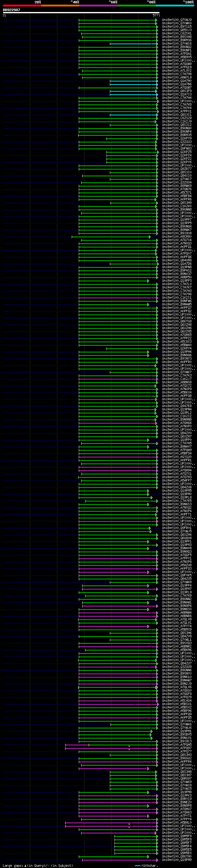Select the UniRef100_Q6XZH7 label

177,436
